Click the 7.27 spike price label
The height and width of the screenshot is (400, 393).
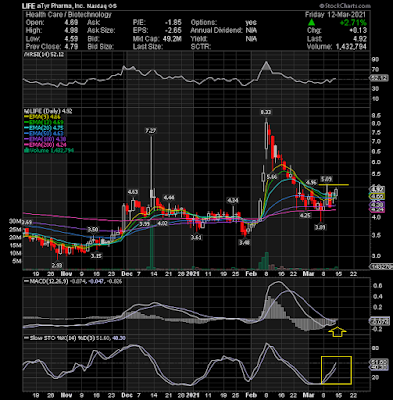150,130
